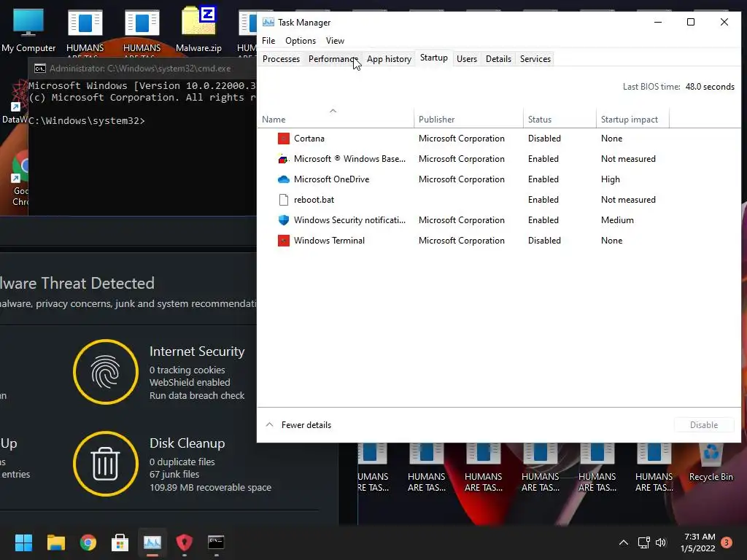Select the Windows Terminal row name
Screen dimensions: 747x560
click(x=329, y=241)
